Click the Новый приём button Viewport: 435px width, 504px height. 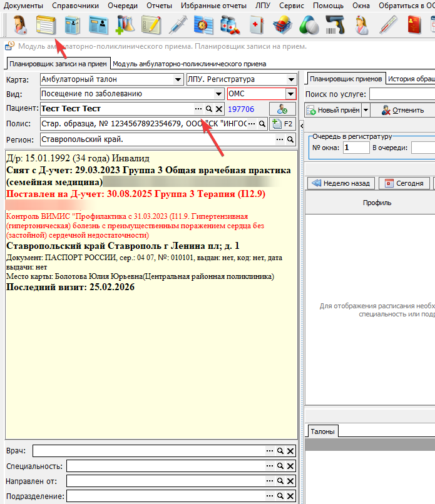[334, 110]
